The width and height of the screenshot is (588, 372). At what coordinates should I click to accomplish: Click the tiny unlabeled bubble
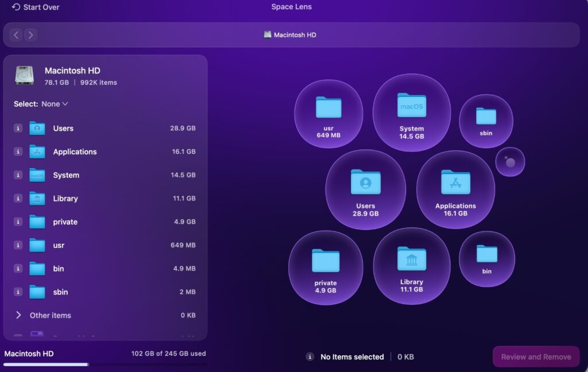coord(510,162)
